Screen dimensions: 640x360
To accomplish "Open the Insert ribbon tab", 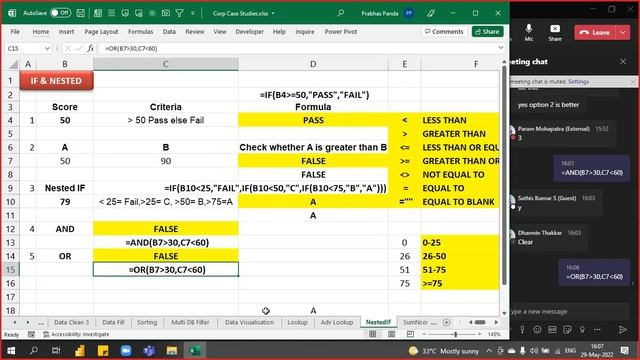I will coord(66,31).
